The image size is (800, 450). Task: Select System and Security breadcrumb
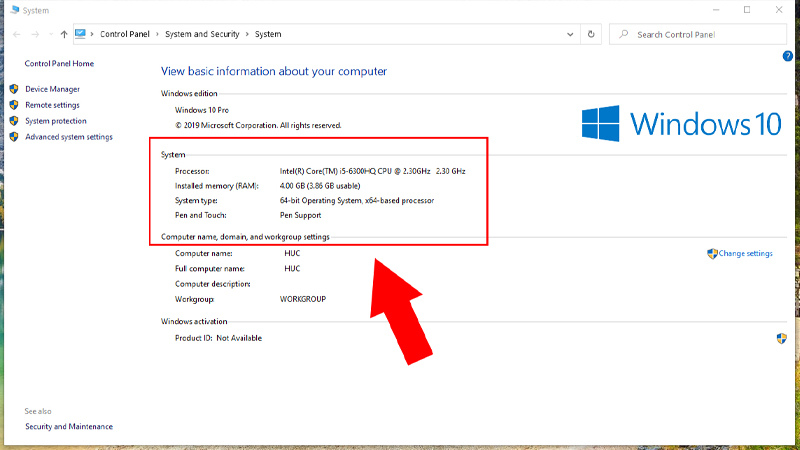click(201, 34)
